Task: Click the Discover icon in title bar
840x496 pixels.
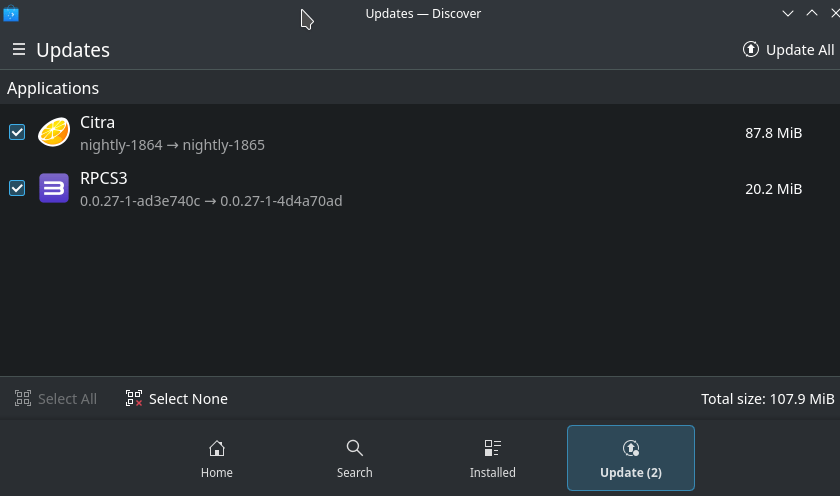Action: [x=11, y=14]
